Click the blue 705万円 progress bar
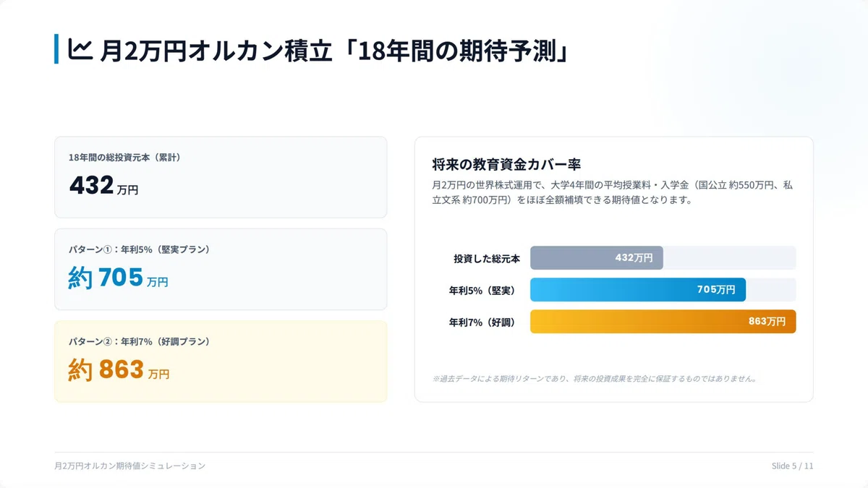 638,289
